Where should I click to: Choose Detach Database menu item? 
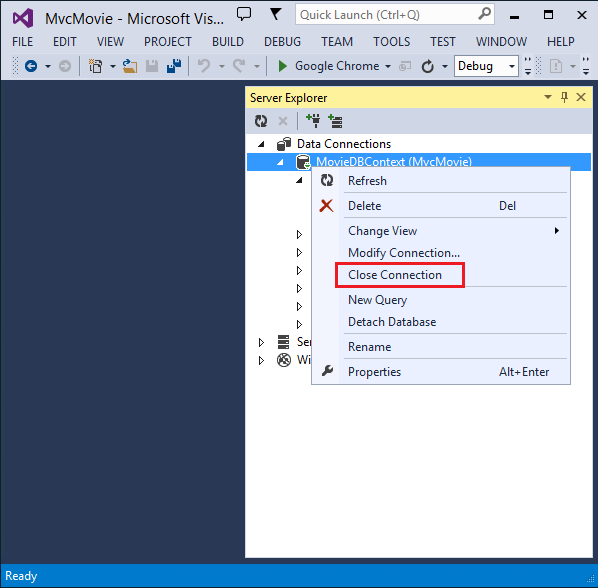(441, 322)
